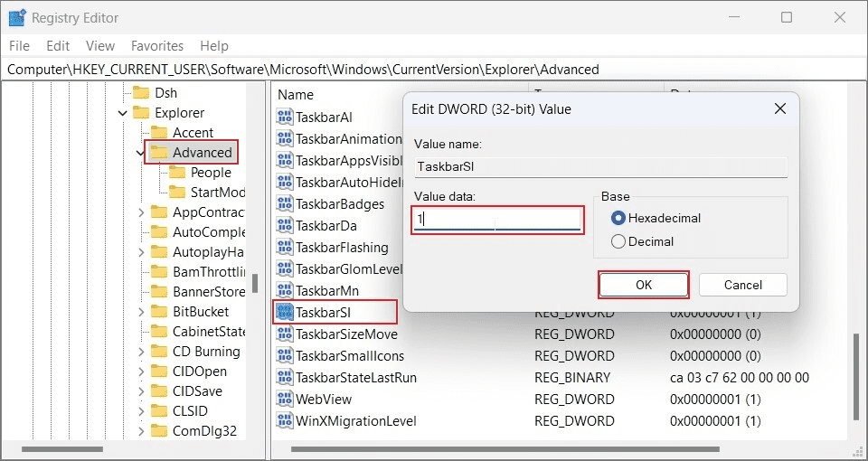Click into the Value data field
Viewport: 868px width, 461px height.
(x=497, y=220)
